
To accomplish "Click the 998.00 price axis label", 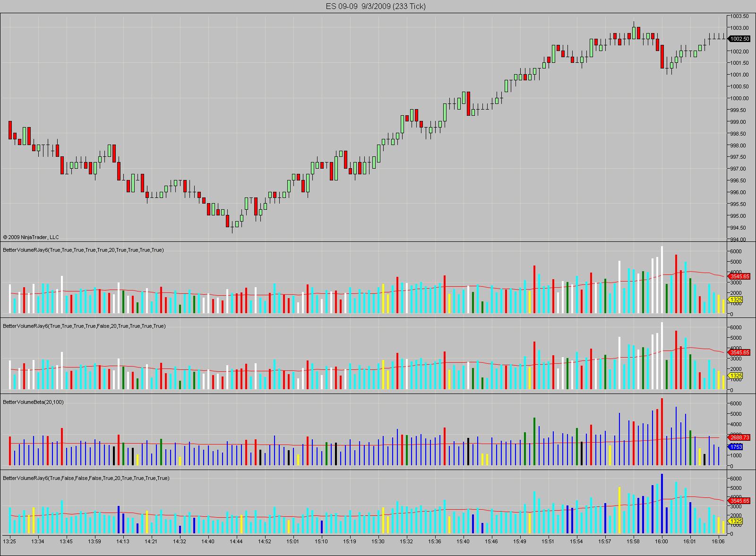I will point(739,145).
